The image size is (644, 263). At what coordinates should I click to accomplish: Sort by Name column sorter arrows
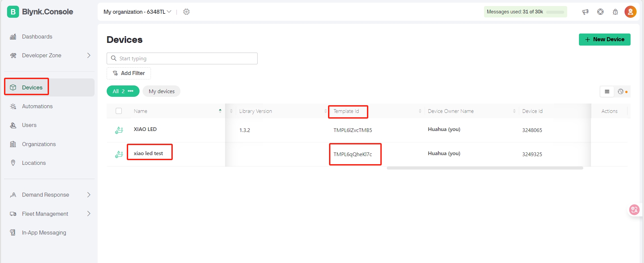(220, 111)
